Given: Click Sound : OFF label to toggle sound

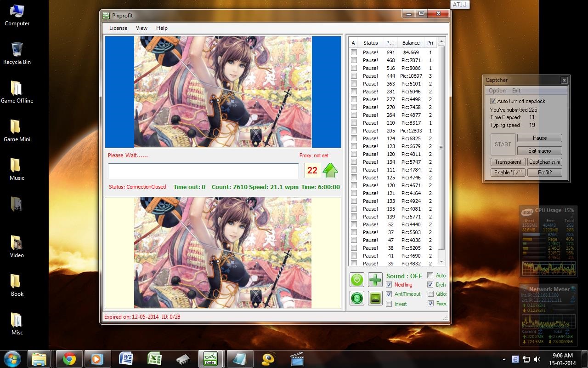Looking at the screenshot, I should point(404,276).
